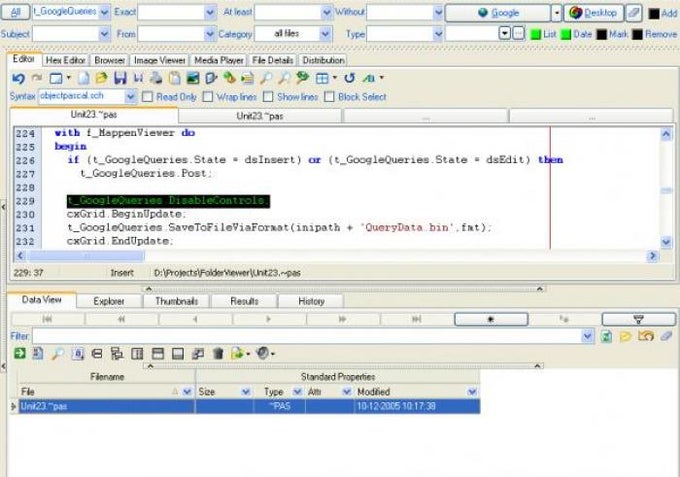Open the From dropdown list
The width and height of the screenshot is (680, 477).
[210, 34]
